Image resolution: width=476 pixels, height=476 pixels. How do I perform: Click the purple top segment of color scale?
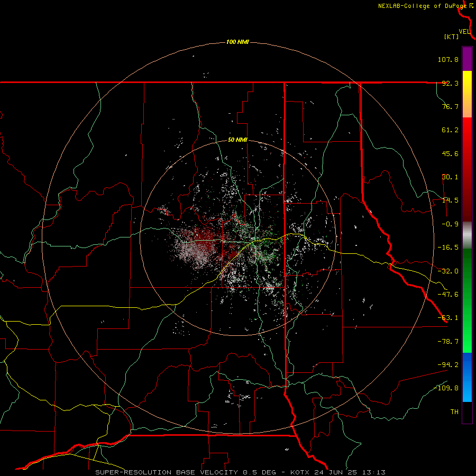pyautogui.click(x=467, y=59)
